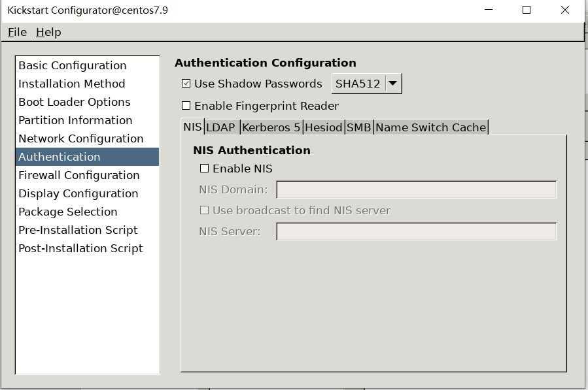Open the Help menu
The width and height of the screenshot is (588, 390).
tap(48, 32)
